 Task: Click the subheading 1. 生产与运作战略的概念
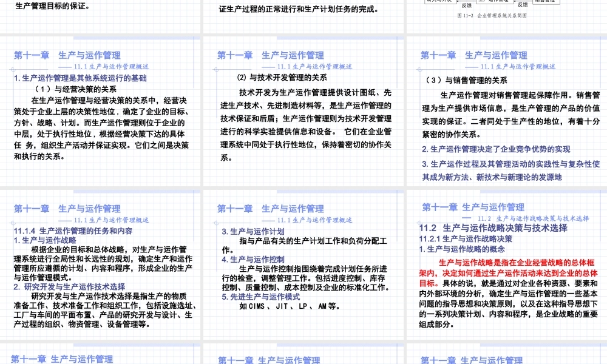462,249
